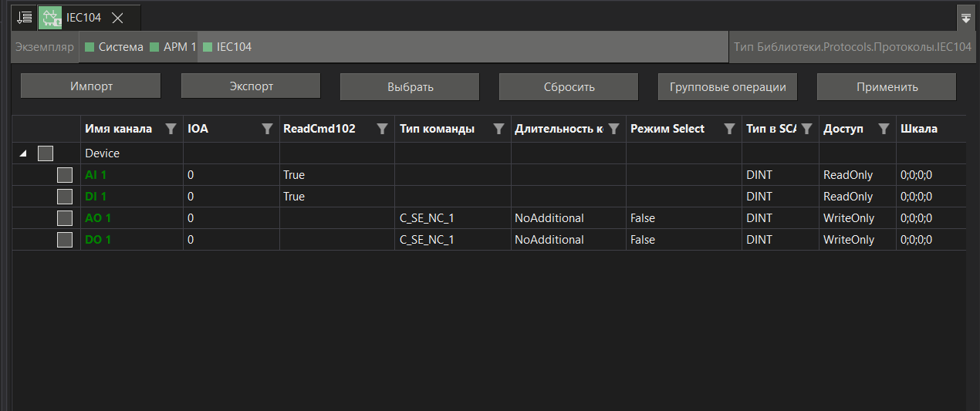
Task: Check the Device row checkbox
Action: pos(46,153)
